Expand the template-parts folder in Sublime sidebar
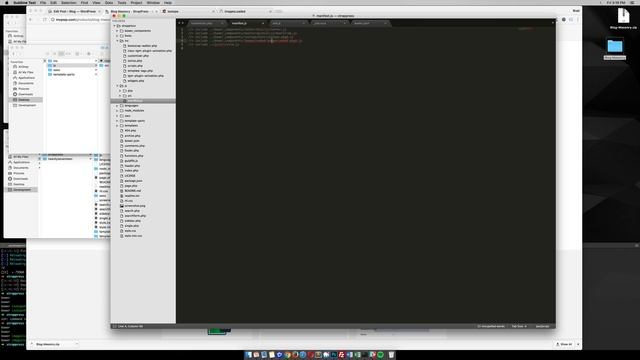640x360 pixels. pos(117,121)
